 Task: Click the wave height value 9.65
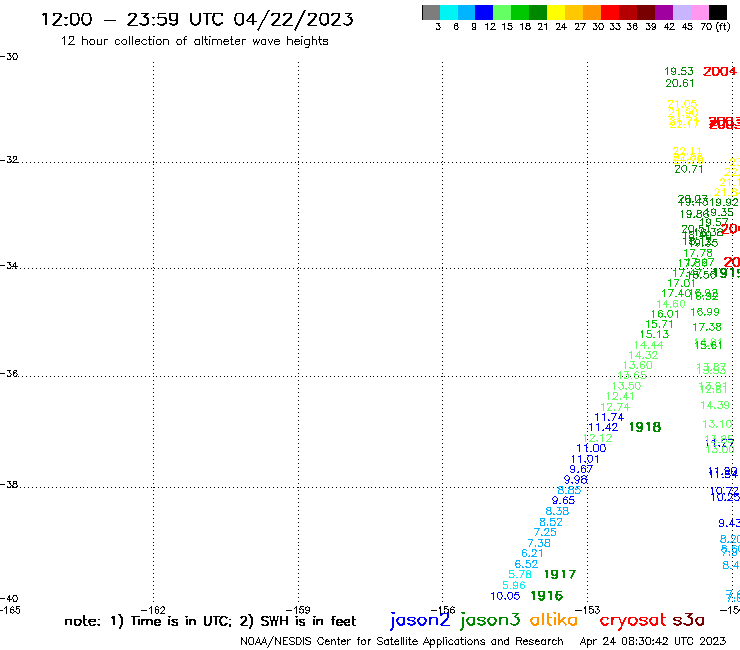(563, 500)
